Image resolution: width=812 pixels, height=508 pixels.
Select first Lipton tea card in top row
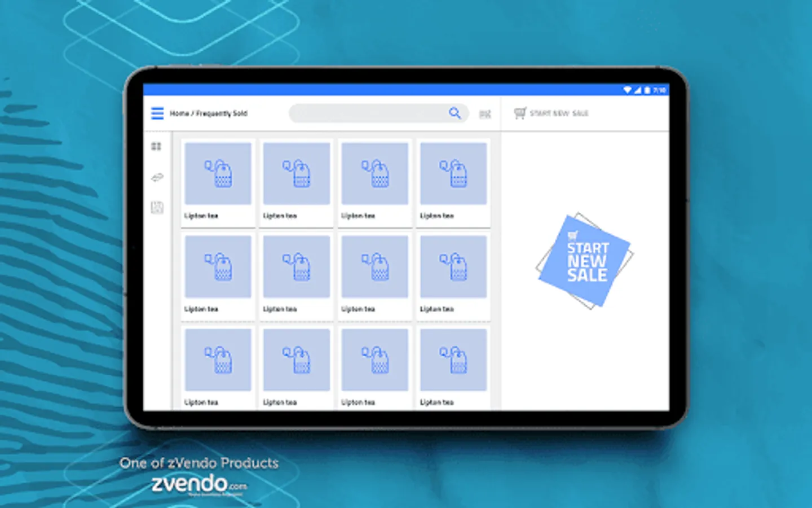coord(218,183)
